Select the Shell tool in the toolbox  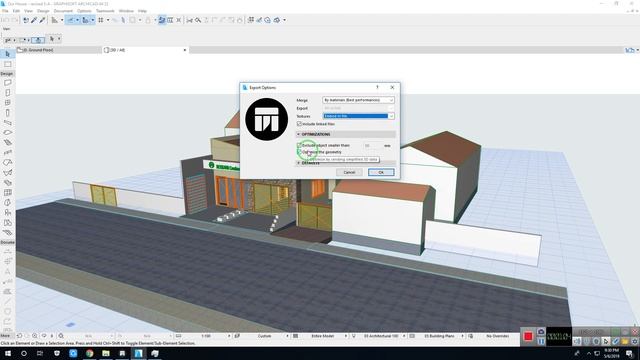click(7, 173)
